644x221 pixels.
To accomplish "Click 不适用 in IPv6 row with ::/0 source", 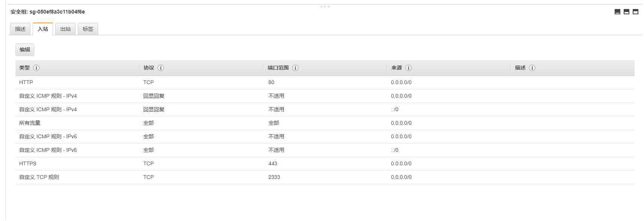I will coord(276,150).
